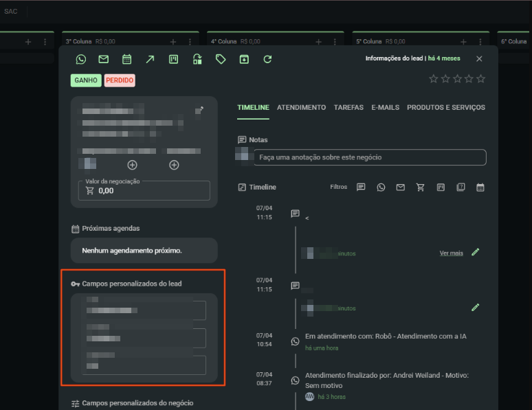Filter timeline by WhatsApp messages
Image resolution: width=532 pixels, height=410 pixels.
381,187
